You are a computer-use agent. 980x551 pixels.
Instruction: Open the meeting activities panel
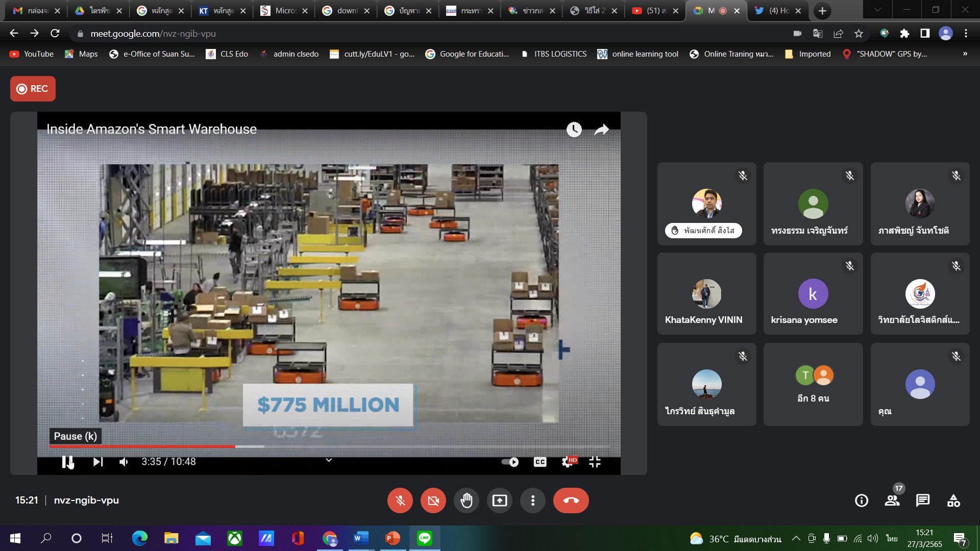coord(953,500)
